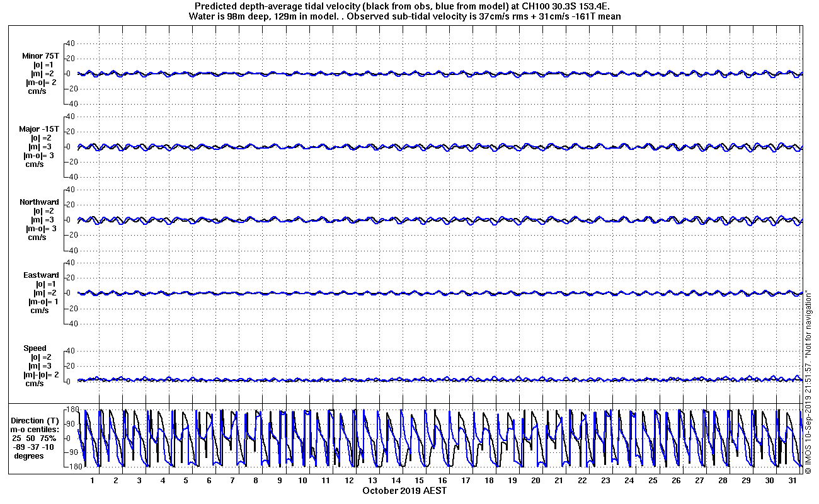The height and width of the screenshot is (504, 819).
Task: Click day '5' on the date axis
Action: click(x=186, y=481)
